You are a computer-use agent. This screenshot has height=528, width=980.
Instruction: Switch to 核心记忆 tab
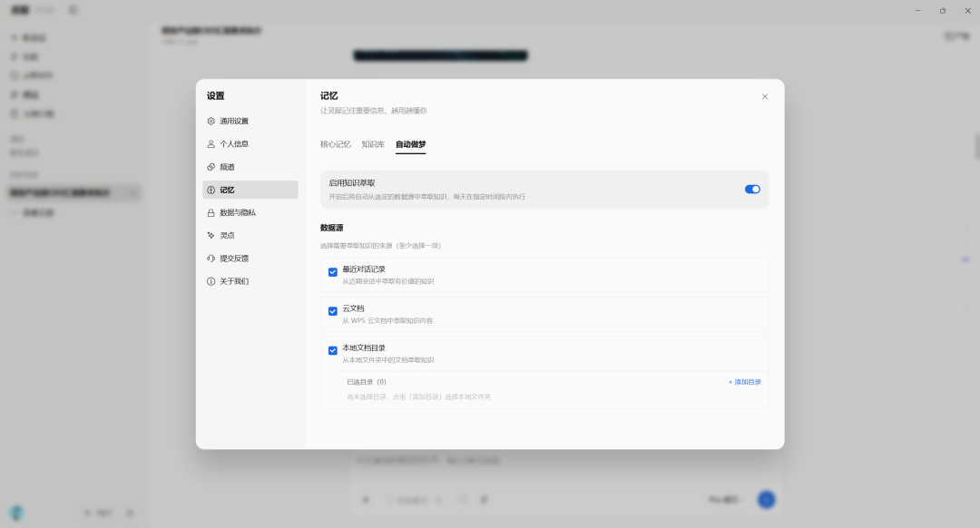(x=336, y=144)
